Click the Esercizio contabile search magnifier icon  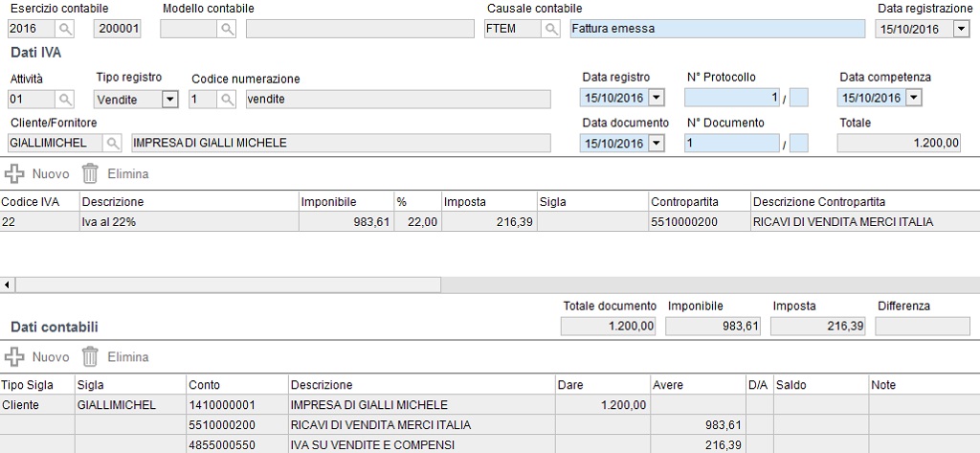click(65, 29)
